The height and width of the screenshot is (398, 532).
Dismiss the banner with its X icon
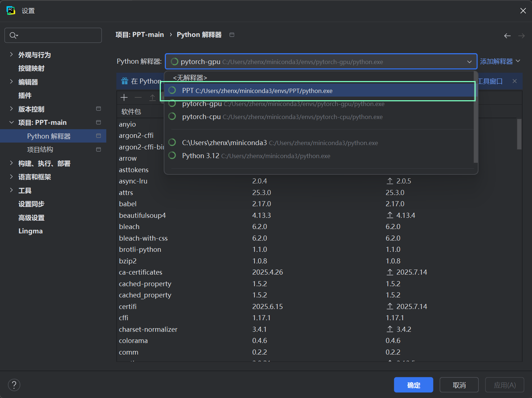coord(515,81)
